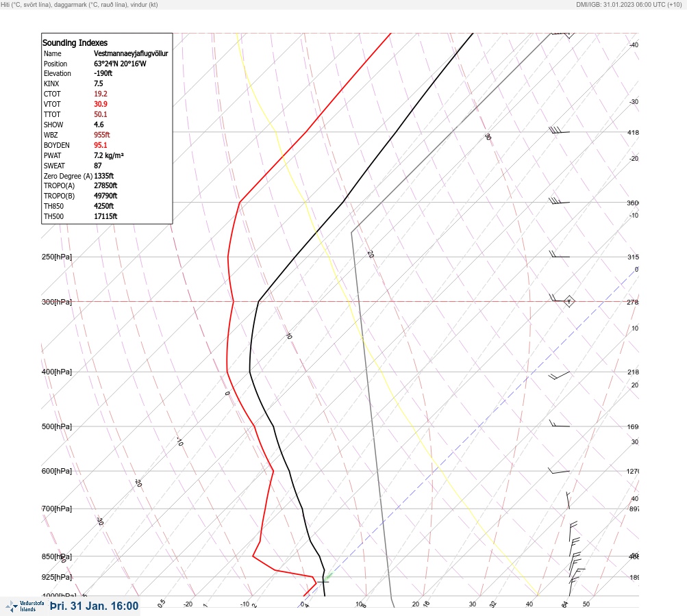
Task: Click the '300[hPa]' pressure label
Action: click(x=57, y=302)
